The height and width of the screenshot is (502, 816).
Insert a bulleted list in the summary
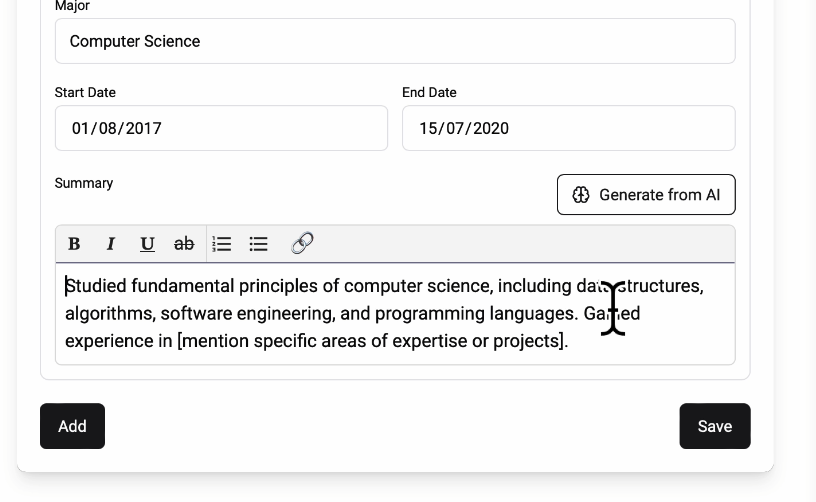(x=259, y=243)
